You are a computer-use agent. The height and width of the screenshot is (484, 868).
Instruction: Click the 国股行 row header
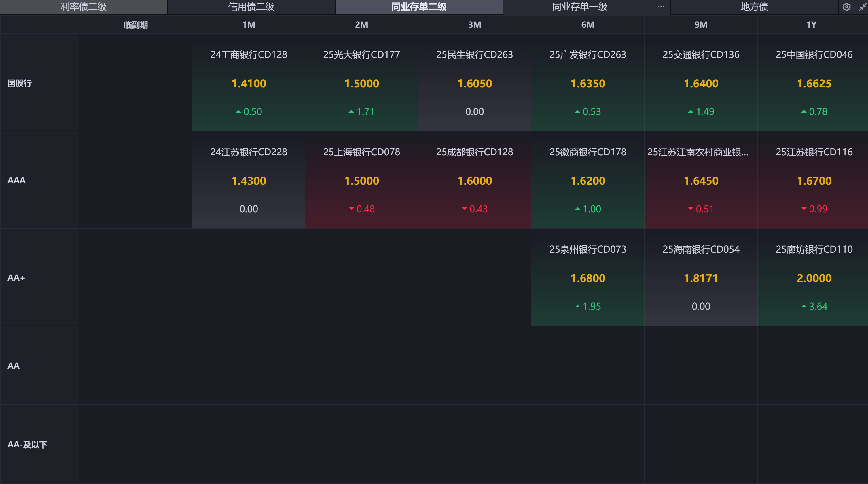tap(20, 83)
